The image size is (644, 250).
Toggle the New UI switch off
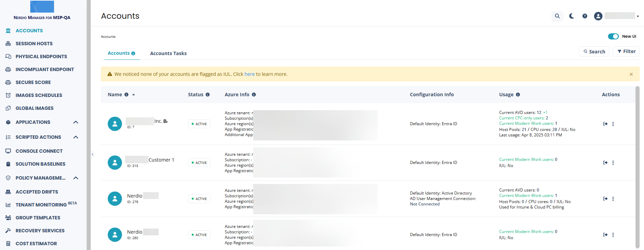pyautogui.click(x=613, y=36)
